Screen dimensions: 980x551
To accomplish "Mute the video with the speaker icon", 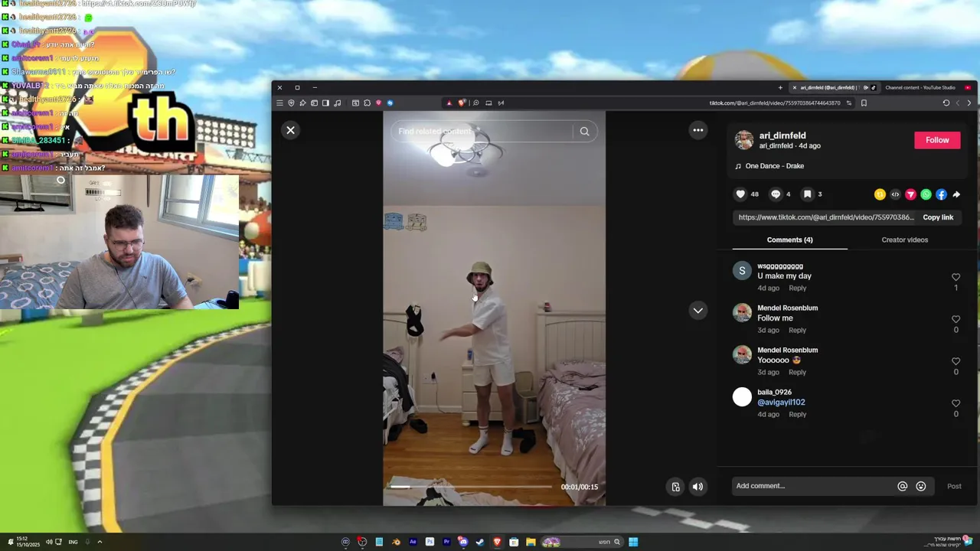I will [x=697, y=487].
